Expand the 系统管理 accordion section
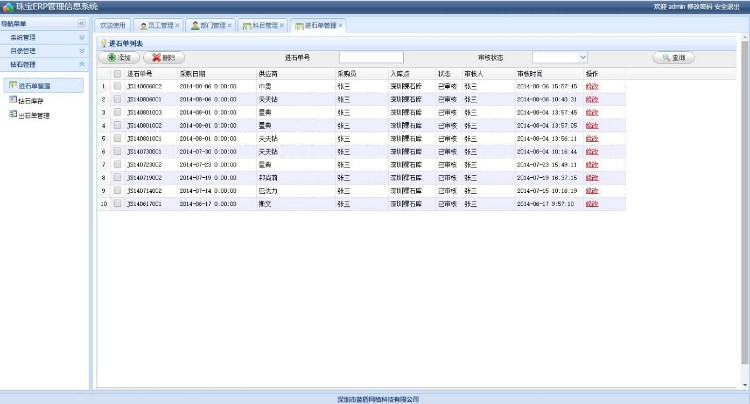 [x=45, y=37]
